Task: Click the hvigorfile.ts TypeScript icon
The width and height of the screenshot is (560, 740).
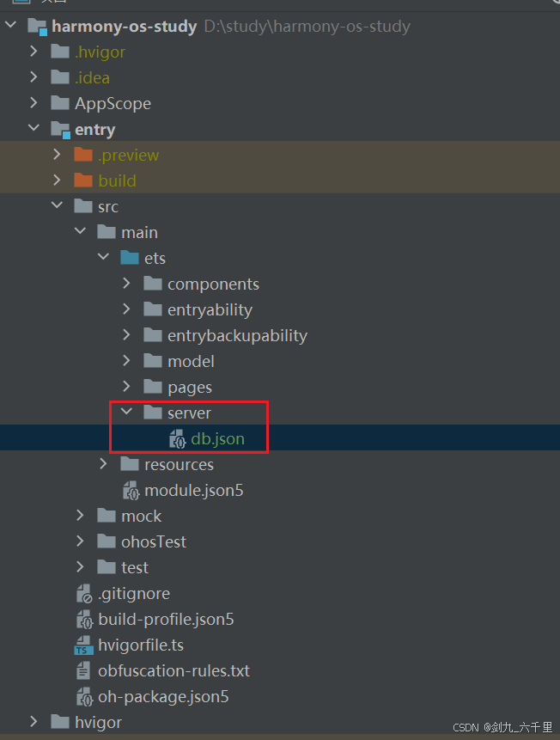Action: (83, 645)
